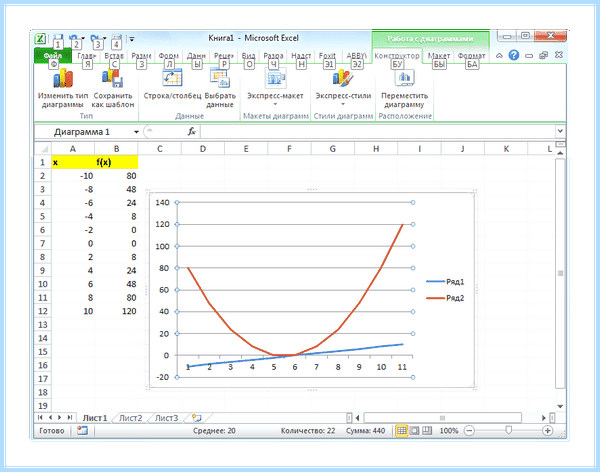Open the Формат chart tools tab

coord(471,56)
